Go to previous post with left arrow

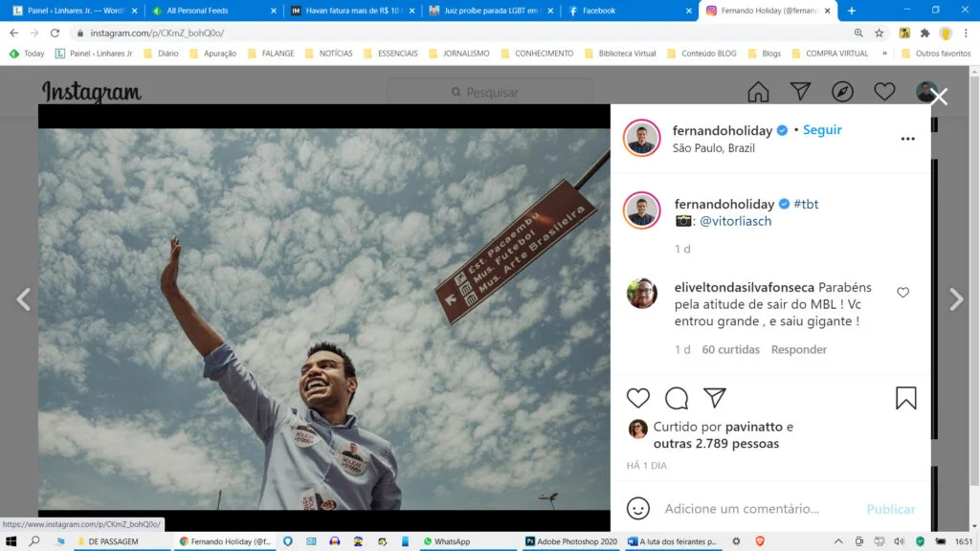(x=24, y=299)
